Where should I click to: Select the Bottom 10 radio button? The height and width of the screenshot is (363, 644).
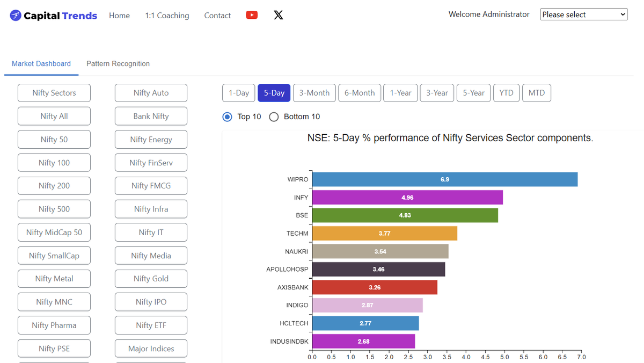tap(274, 117)
